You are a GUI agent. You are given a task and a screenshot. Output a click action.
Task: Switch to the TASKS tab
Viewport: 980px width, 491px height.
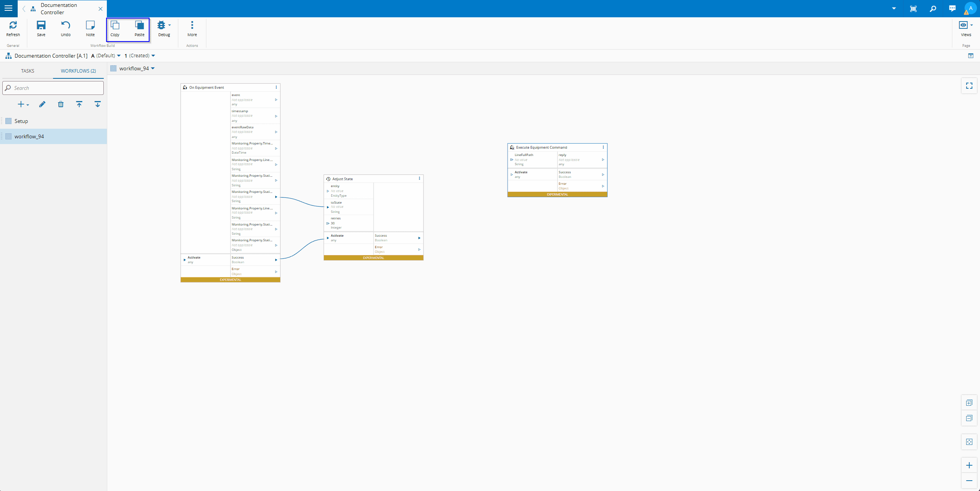tap(28, 71)
